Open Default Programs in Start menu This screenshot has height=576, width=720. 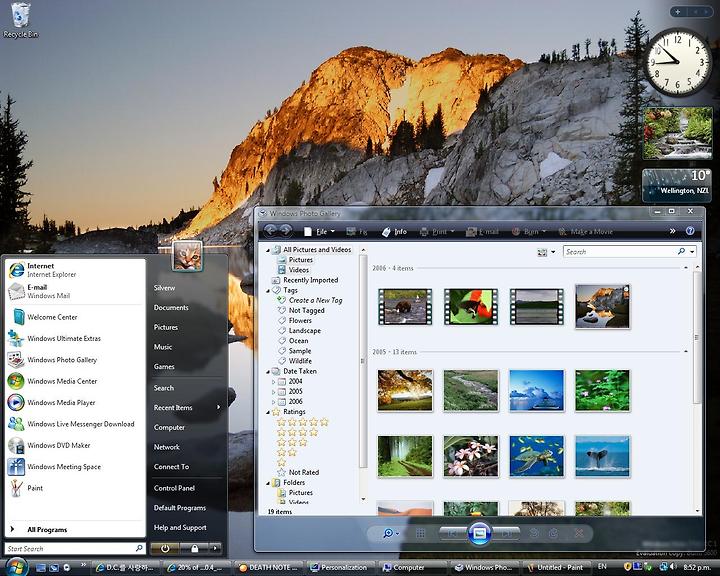click(187, 508)
